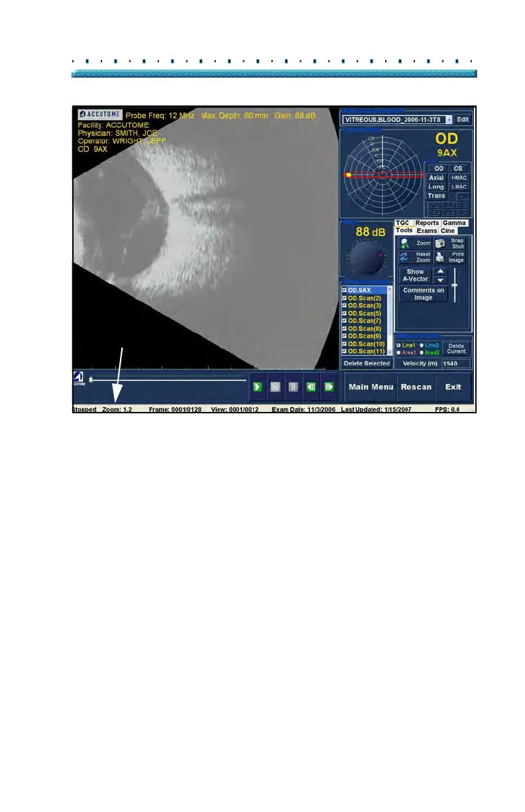Move A-Vector down with arrow

pos(440,281)
